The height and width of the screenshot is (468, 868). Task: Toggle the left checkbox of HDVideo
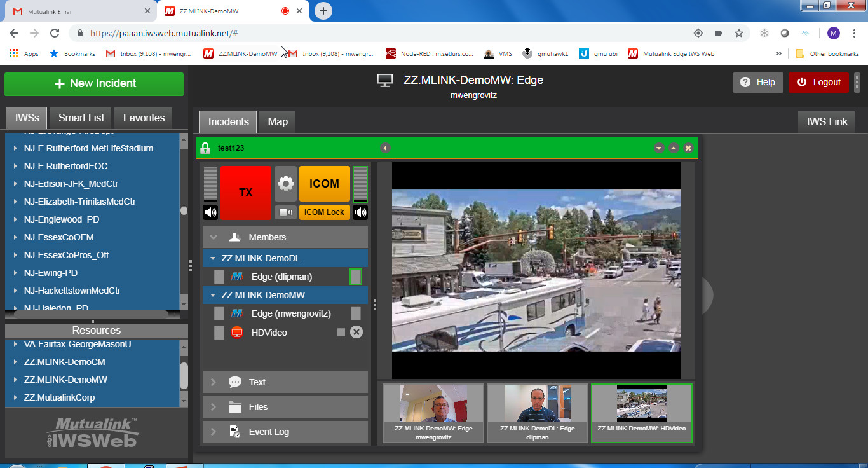pyautogui.click(x=219, y=332)
